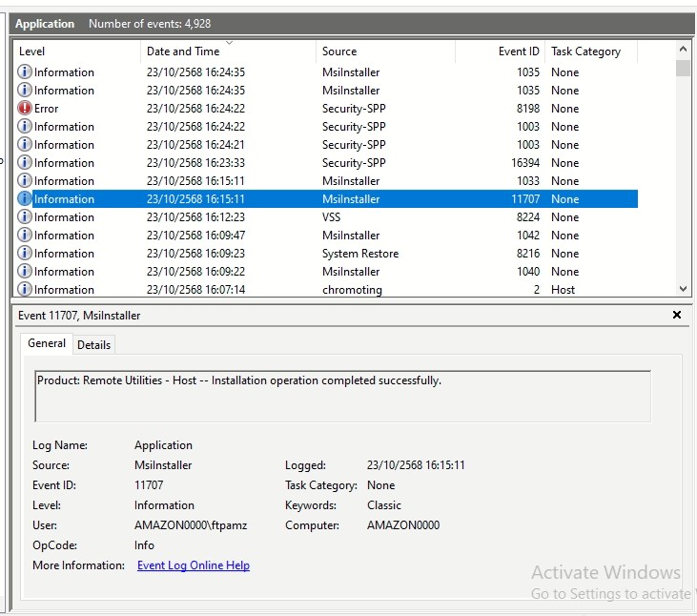The width and height of the screenshot is (697, 616).
Task: Click the Computer value AMAZON0000
Action: [403, 525]
